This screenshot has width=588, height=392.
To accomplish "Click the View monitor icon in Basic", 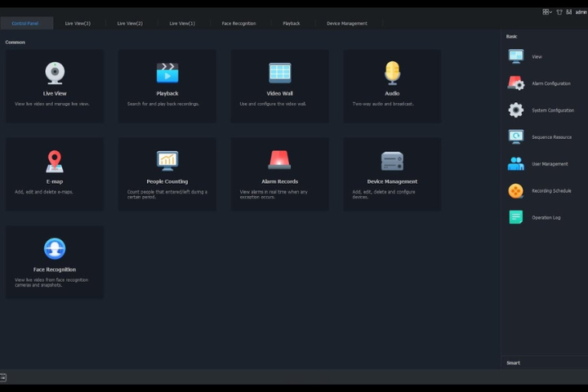I will point(516,56).
